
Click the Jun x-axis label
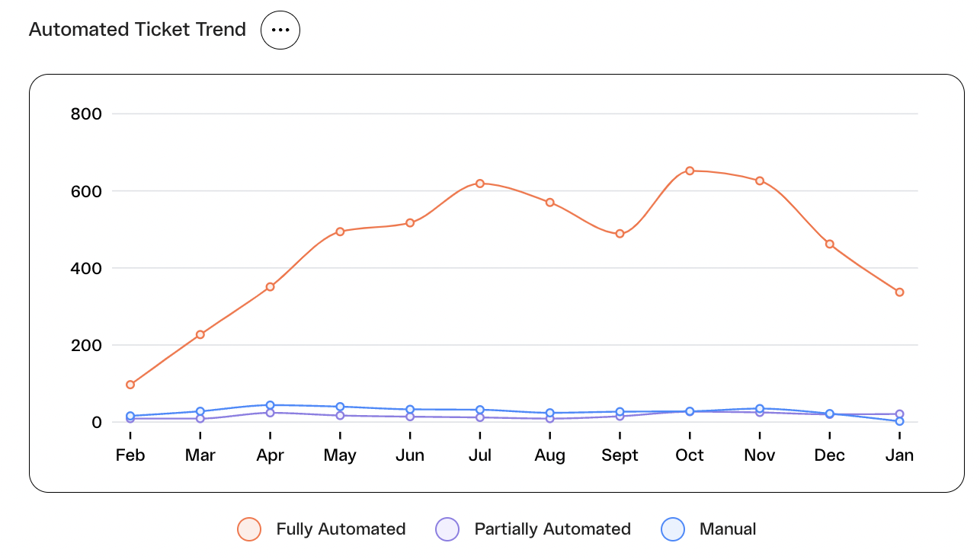410,455
